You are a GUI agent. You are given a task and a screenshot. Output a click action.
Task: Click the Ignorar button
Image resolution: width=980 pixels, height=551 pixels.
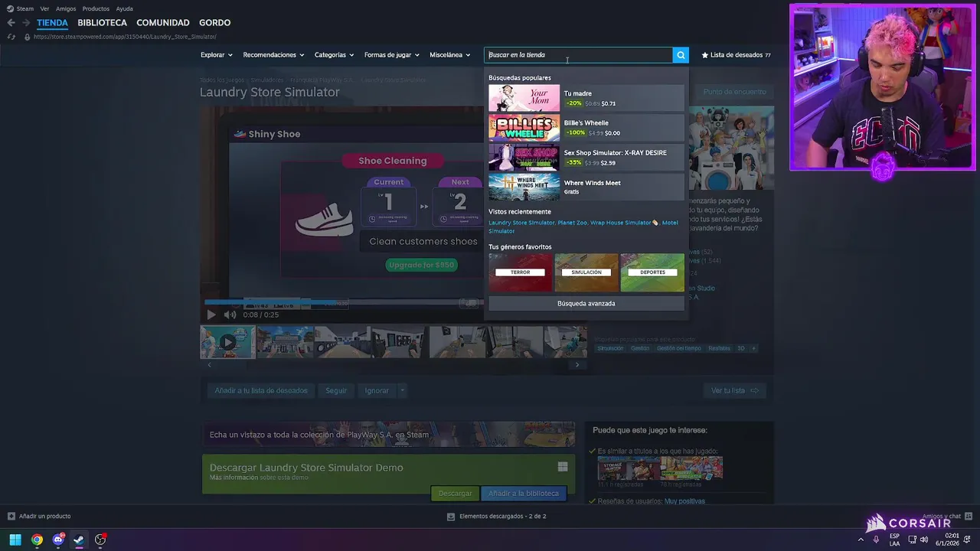[x=377, y=390]
